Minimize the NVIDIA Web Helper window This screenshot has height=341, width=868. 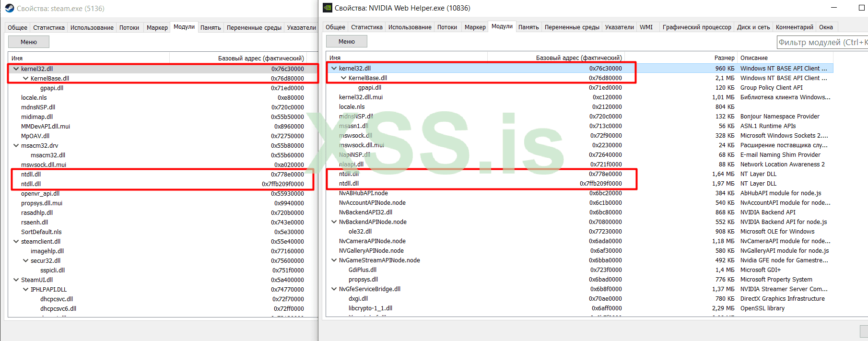coord(834,8)
